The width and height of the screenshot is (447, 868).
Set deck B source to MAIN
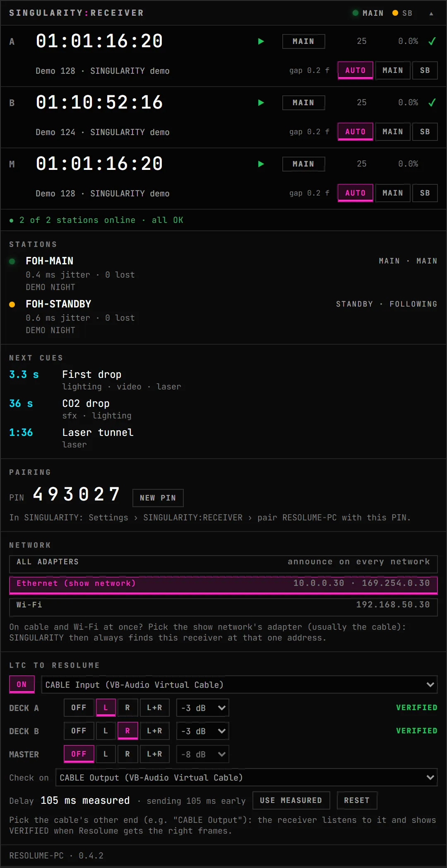click(393, 132)
